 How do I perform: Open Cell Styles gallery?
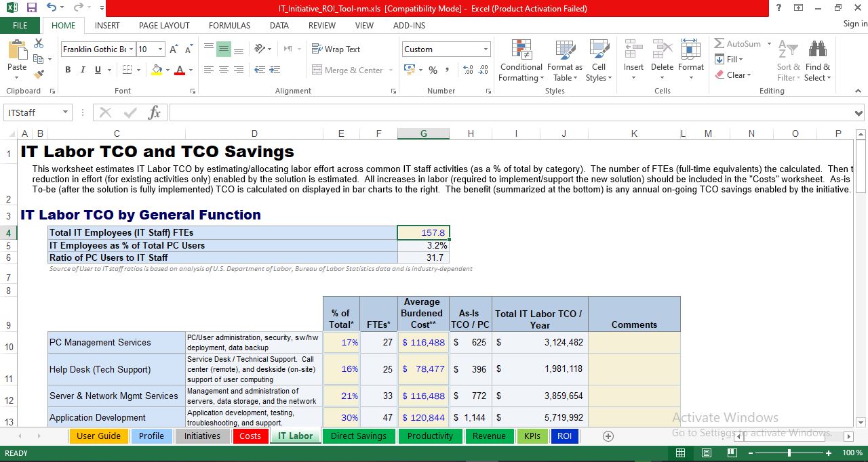pyautogui.click(x=599, y=60)
